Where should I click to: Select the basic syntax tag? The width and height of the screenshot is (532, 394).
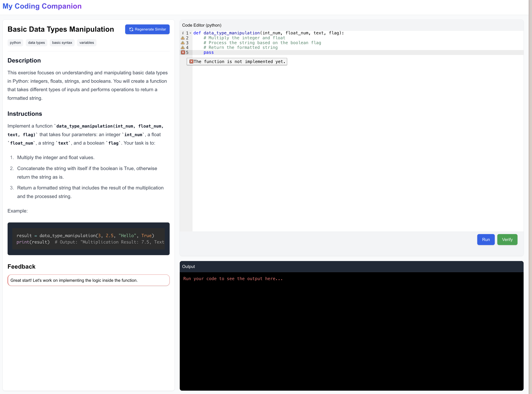pyautogui.click(x=62, y=43)
